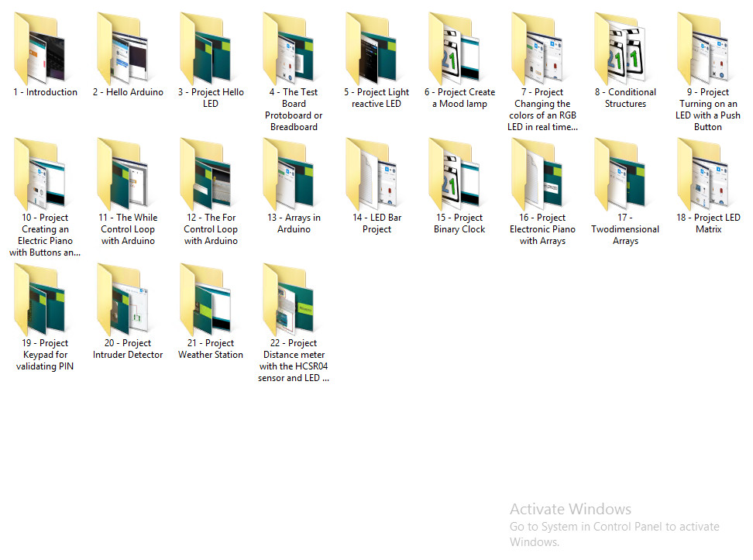Select '22 - Project Distance meter' folder icon
This screenshot has width=753, height=560.
coord(288,299)
